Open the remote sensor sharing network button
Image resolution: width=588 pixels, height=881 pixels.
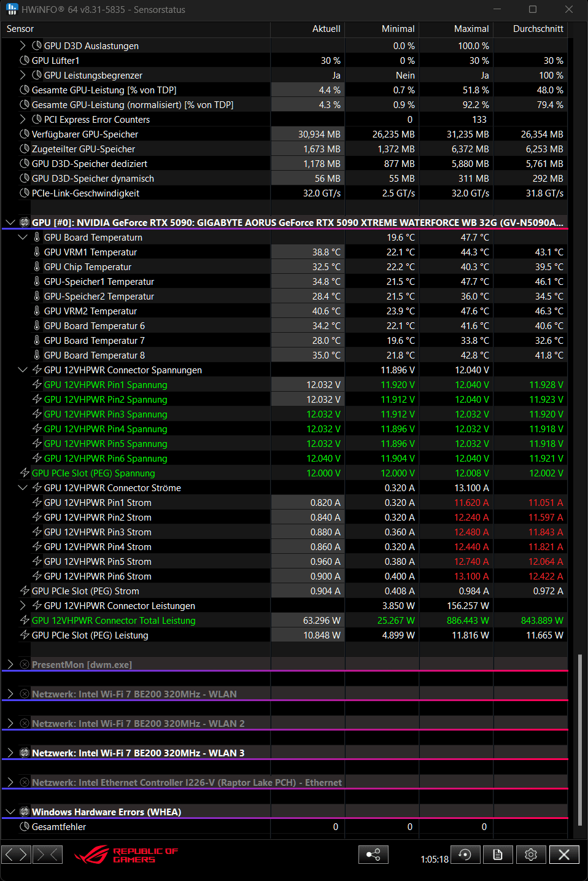373,855
